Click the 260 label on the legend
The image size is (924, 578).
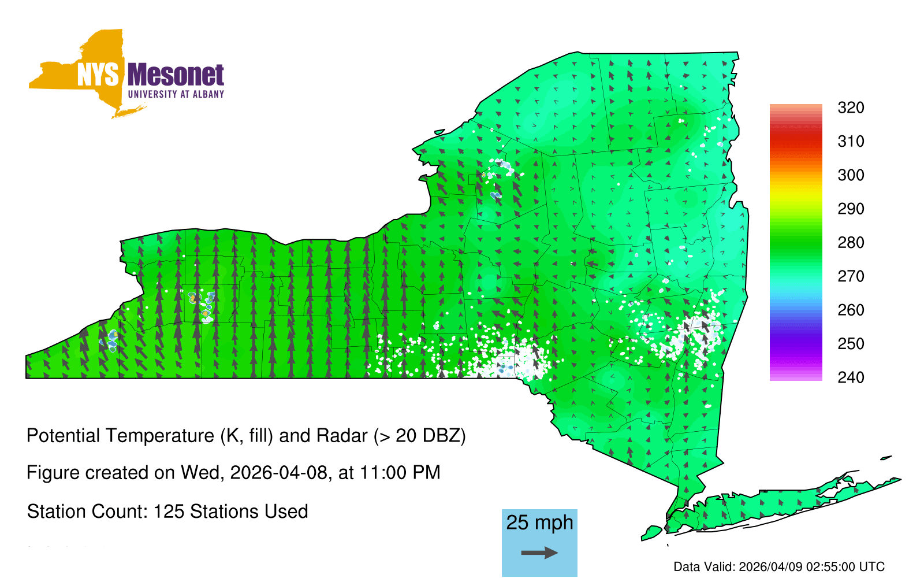[851, 310]
